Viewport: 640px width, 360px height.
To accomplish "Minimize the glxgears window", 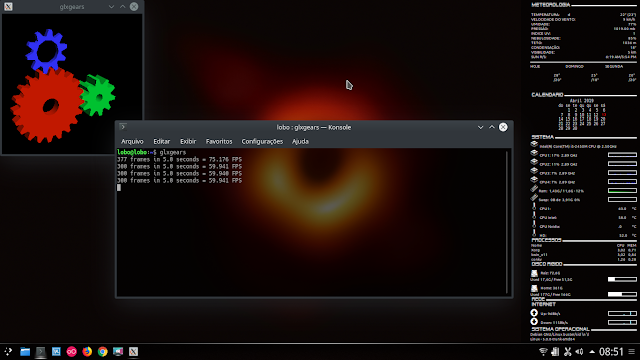I will coord(111,7).
